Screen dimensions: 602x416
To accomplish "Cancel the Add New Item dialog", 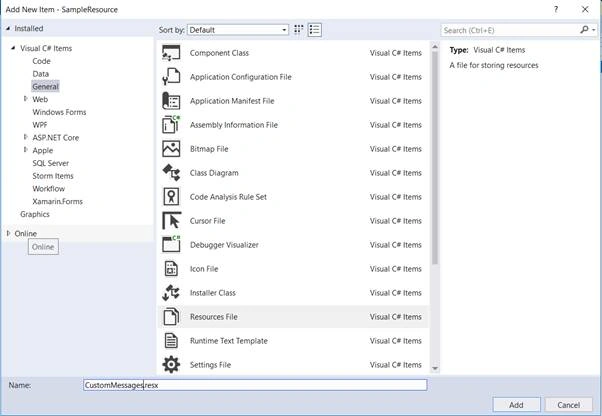I will point(569,405).
